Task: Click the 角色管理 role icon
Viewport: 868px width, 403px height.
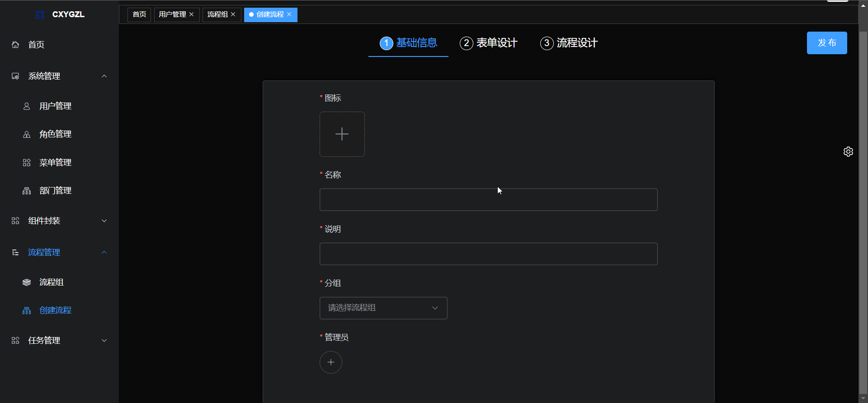Action: 27,134
